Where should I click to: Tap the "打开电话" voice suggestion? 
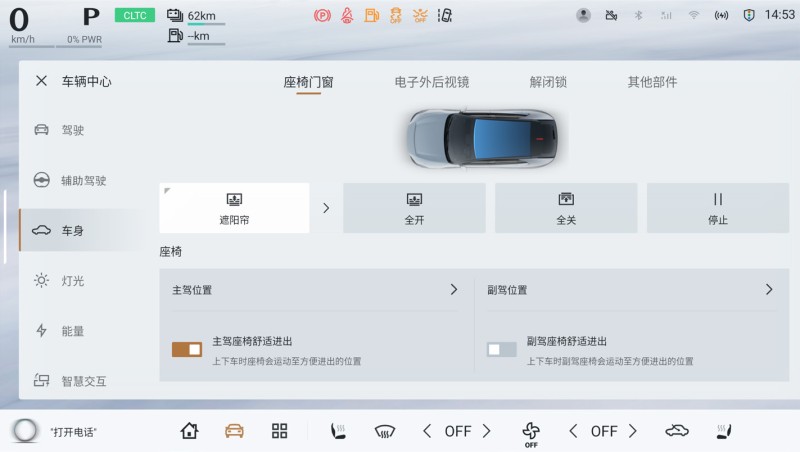point(73,432)
